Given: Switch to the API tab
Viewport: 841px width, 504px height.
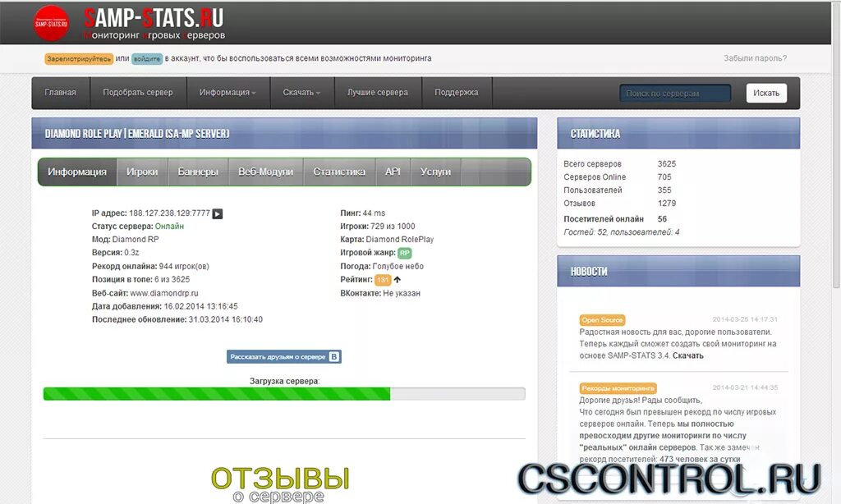Looking at the screenshot, I should (393, 172).
